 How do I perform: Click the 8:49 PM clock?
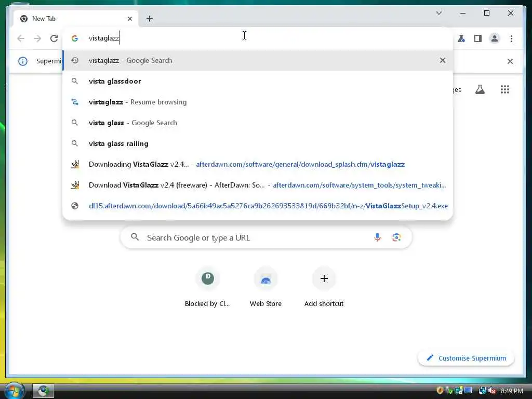tap(512, 391)
